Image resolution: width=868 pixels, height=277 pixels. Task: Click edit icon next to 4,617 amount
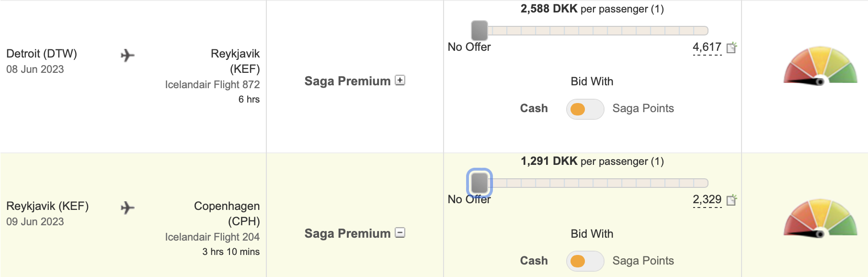click(731, 47)
